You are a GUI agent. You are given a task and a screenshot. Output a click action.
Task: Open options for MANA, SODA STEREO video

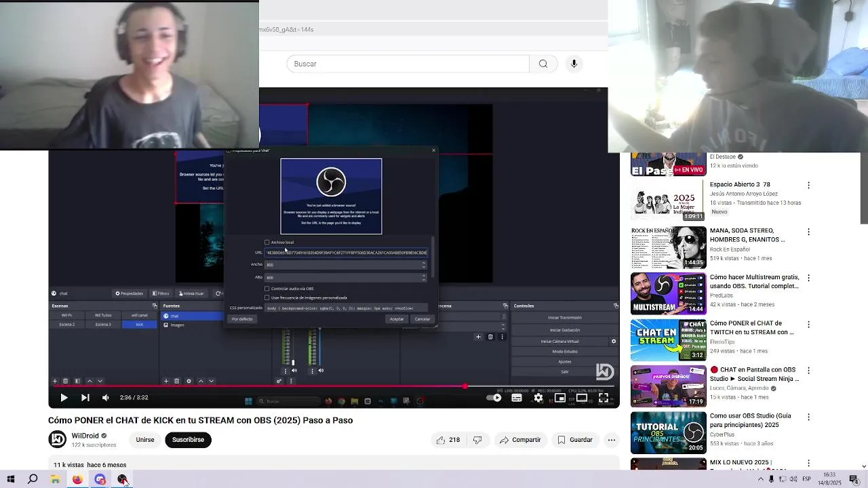808,232
